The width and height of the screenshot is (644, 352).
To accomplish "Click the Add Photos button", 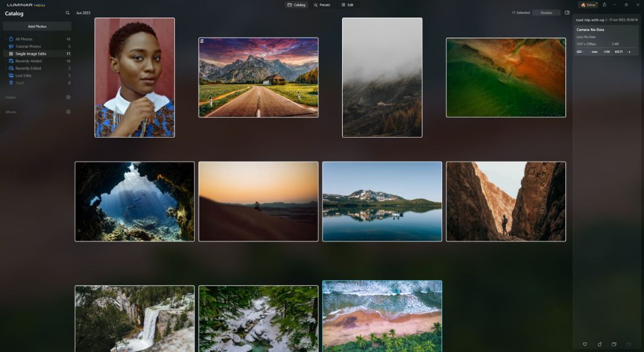I will click(37, 26).
